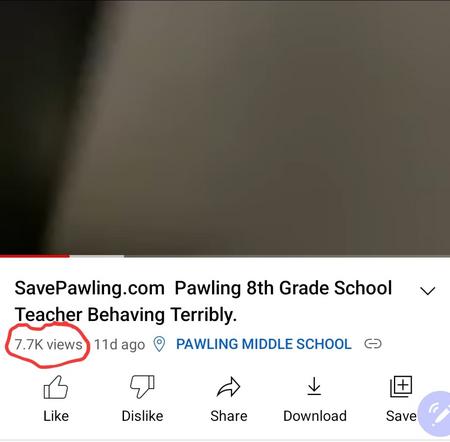Open the floating purple pen edit button
This screenshot has height=442, width=450.
click(x=435, y=415)
